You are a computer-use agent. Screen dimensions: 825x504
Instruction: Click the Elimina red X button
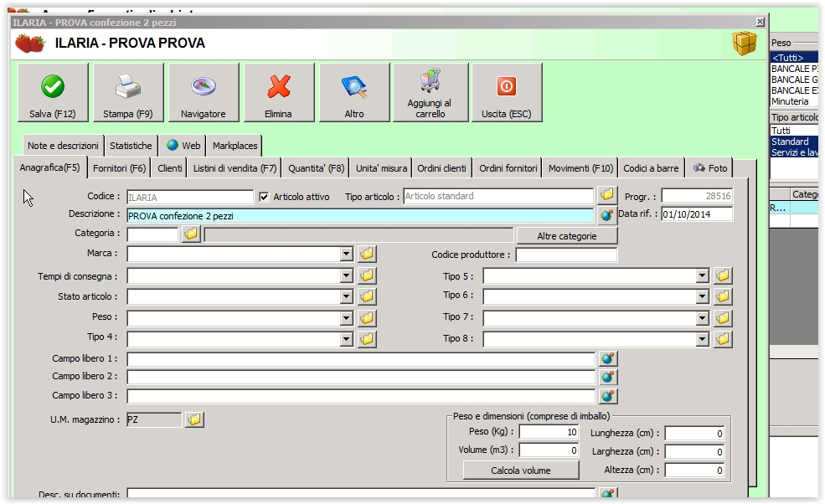click(x=278, y=93)
